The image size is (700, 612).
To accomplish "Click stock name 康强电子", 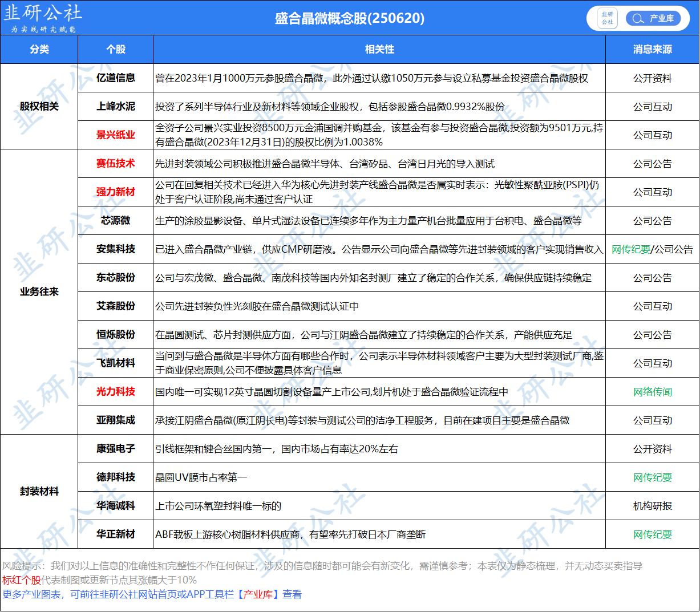I will 116,449.
